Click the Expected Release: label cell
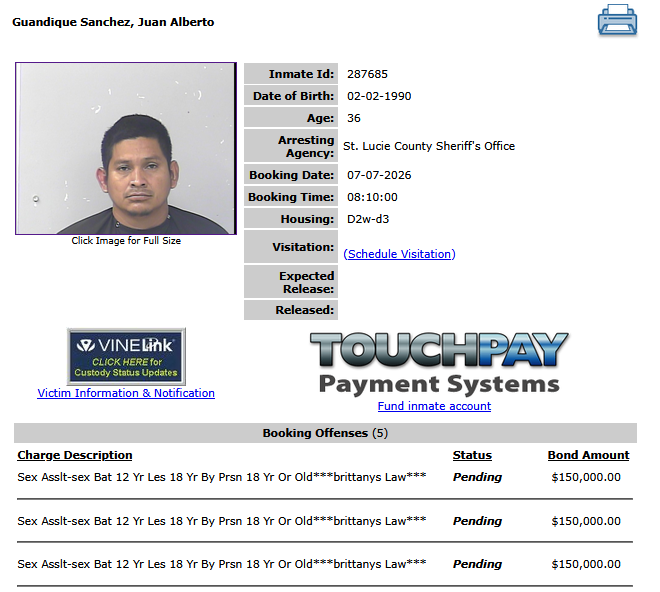This screenshot has width=660, height=592. (x=291, y=282)
